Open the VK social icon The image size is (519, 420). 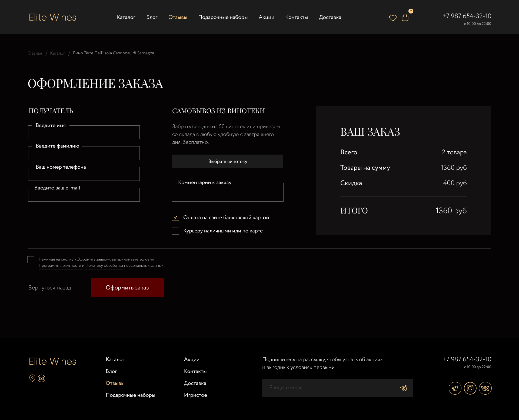485,388
